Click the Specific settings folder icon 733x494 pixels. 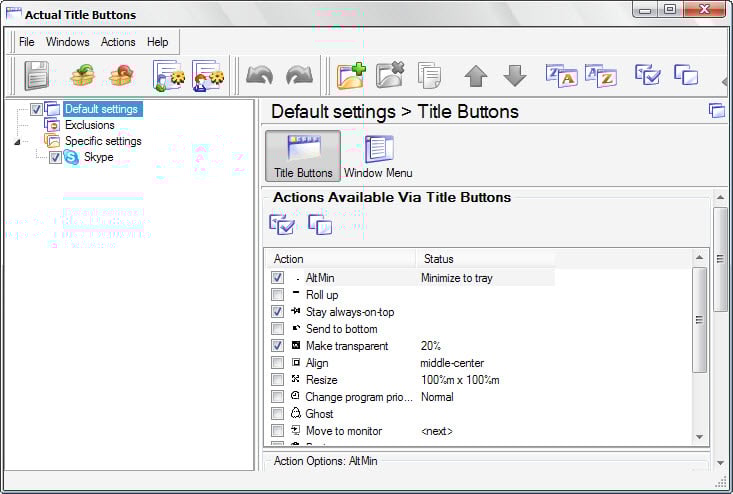pyautogui.click(x=52, y=141)
